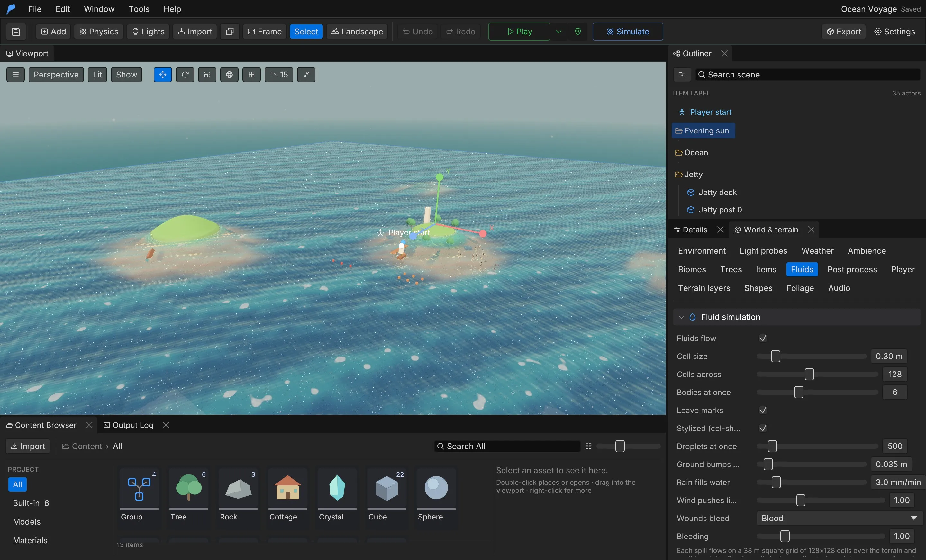Click the Search scene input field
926x560 pixels.
[808, 74]
